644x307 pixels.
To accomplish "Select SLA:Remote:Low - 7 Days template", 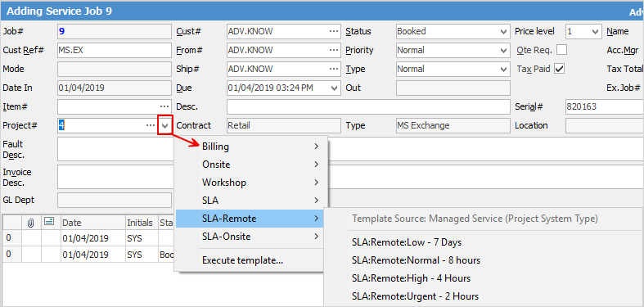I will 407,242.
